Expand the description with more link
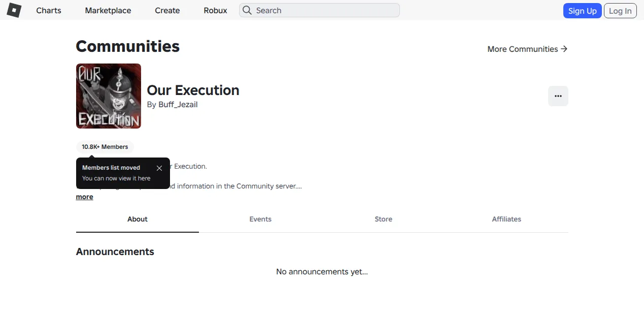The image size is (644, 314). tap(85, 197)
